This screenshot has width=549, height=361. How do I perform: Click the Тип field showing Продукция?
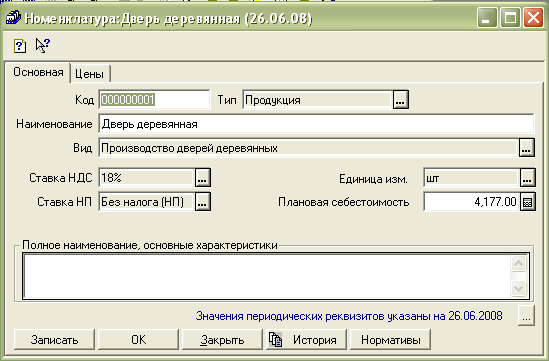click(317, 100)
